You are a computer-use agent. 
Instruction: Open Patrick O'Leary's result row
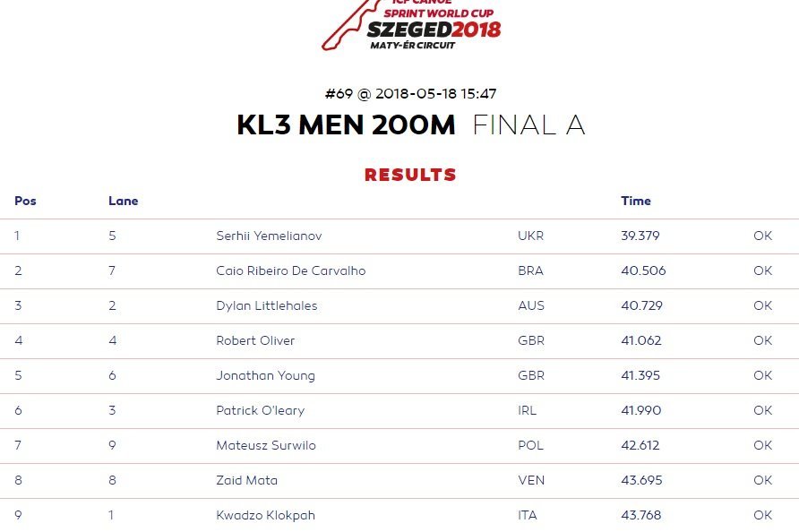point(260,411)
